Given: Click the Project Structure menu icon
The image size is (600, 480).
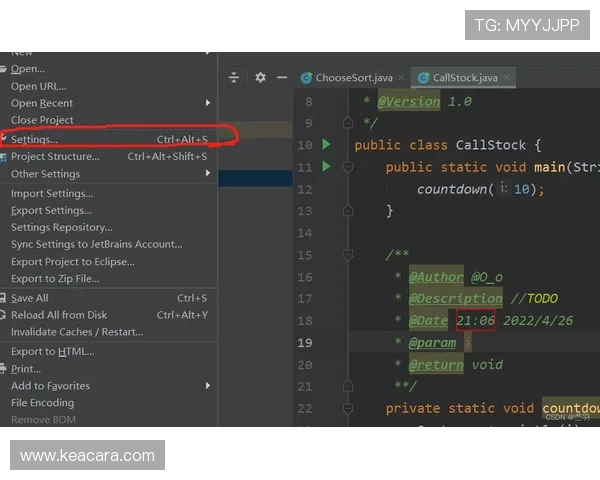Looking at the screenshot, I should [x=5, y=157].
